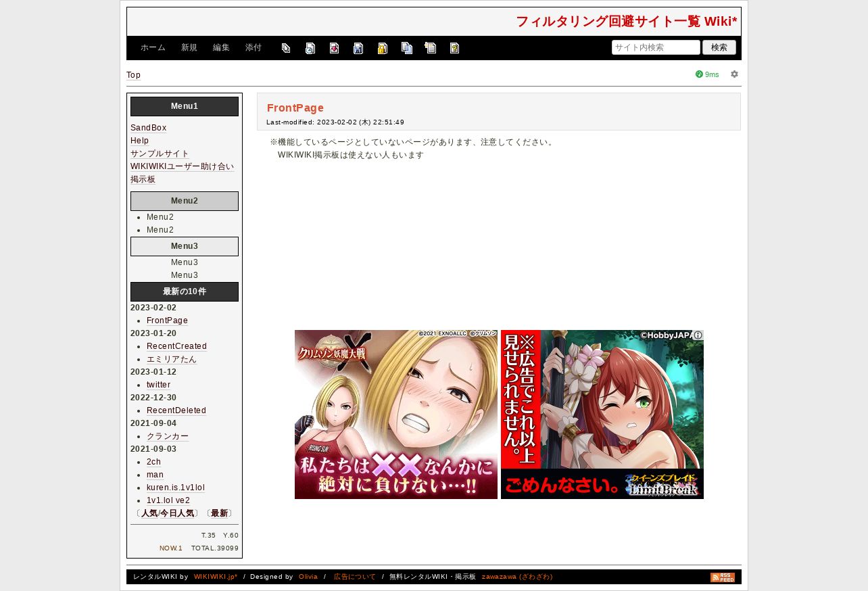Viewport: 868px width, 591px height.
Task: Click the overlapping-pages icon in the toolbar
Action: point(286,48)
